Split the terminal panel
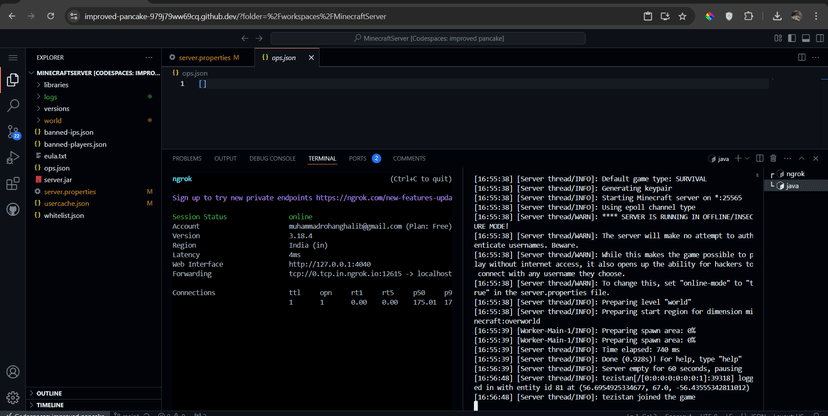Viewport: 828px width, 416px height. [x=760, y=158]
